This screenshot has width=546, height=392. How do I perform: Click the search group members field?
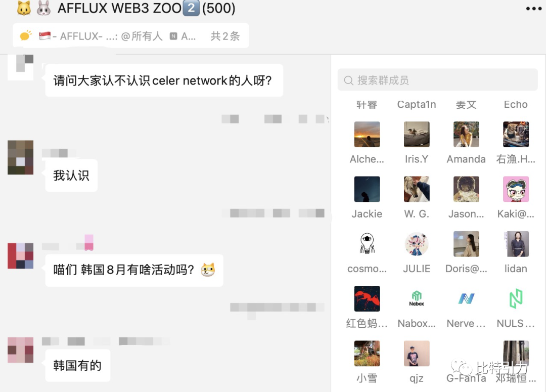[437, 80]
